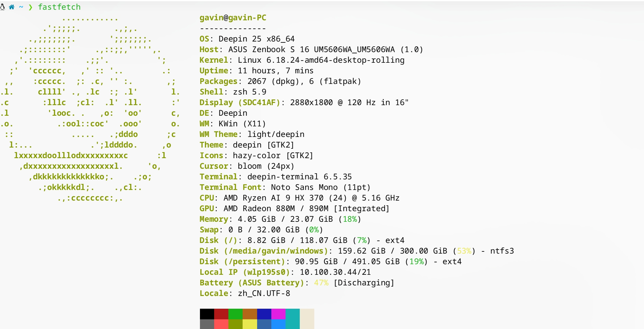This screenshot has height=329, width=644.
Task: Click the Packages value '2067 (dpkg)'
Action: point(273,81)
